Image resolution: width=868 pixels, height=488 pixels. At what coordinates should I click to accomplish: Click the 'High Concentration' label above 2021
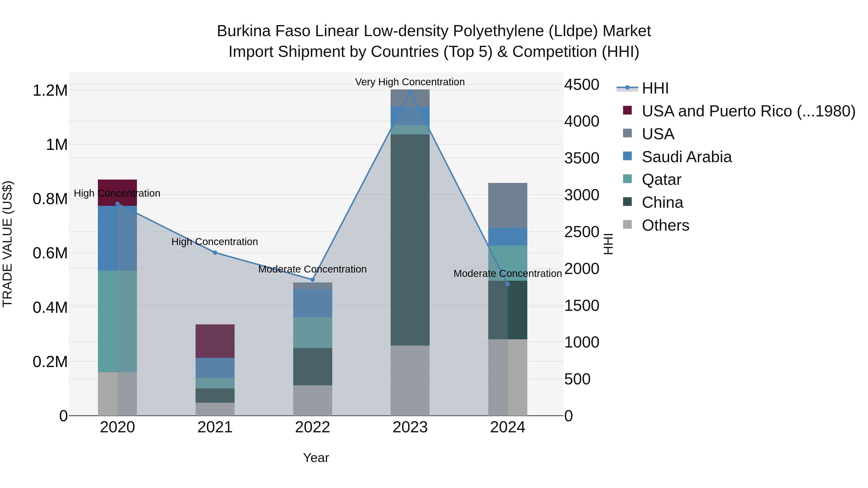click(x=215, y=242)
